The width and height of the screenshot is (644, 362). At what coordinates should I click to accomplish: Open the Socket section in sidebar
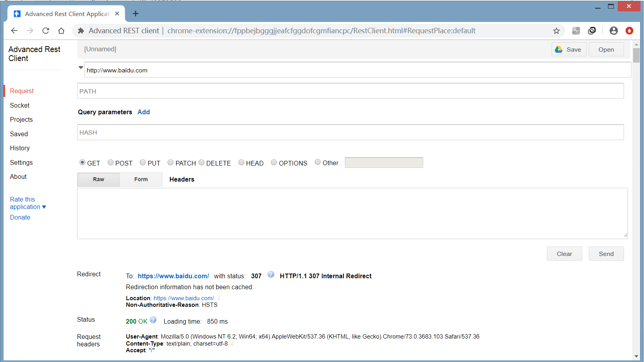(20, 105)
